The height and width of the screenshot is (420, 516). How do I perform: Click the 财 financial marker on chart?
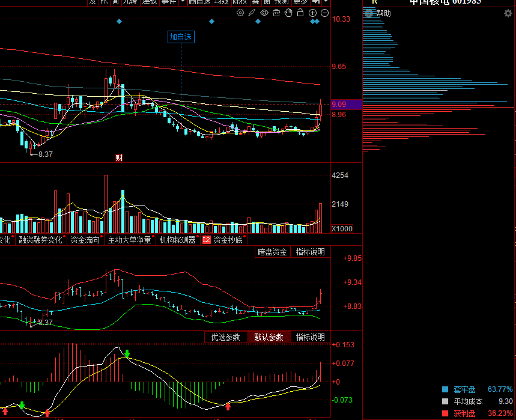pos(119,157)
